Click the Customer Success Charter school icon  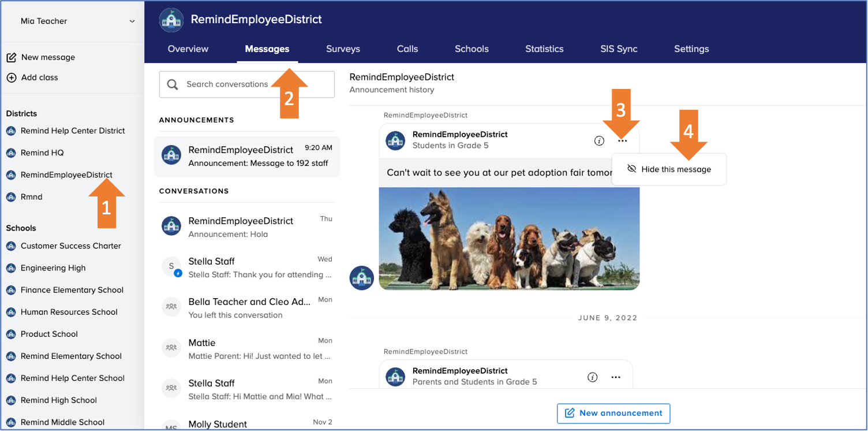click(x=10, y=246)
